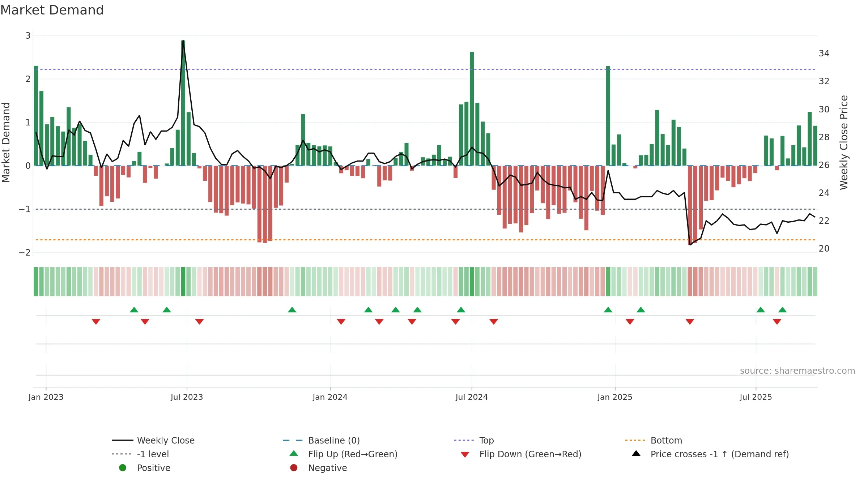Click the Flip Down (Green→Red) legend text

(x=530, y=454)
